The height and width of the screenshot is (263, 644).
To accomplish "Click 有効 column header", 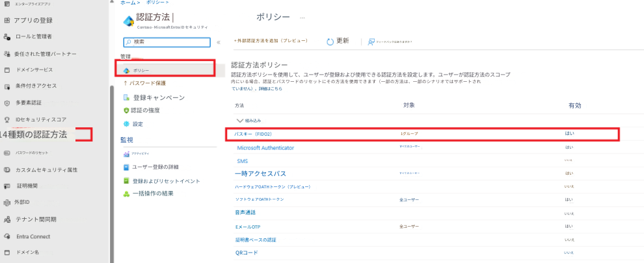I will 574,105.
